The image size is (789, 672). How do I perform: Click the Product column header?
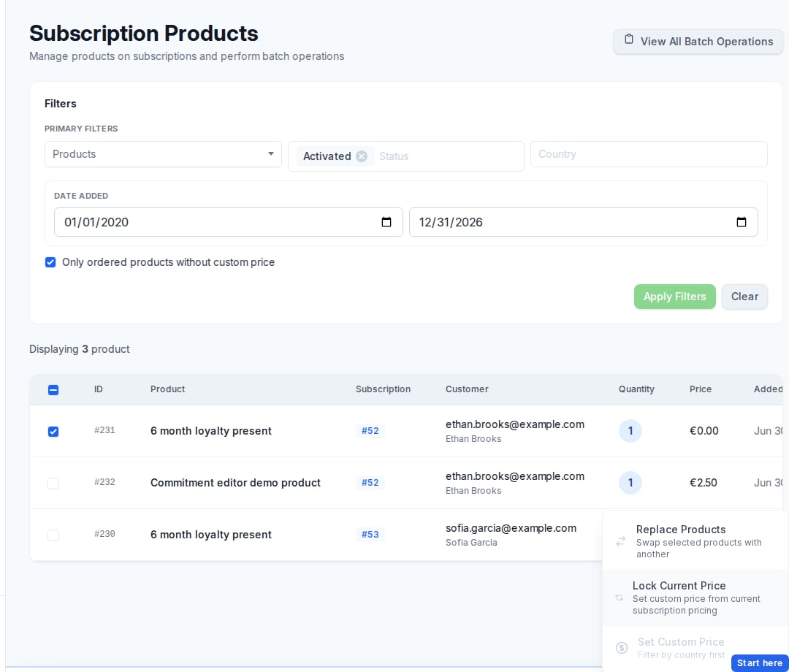[x=167, y=389]
